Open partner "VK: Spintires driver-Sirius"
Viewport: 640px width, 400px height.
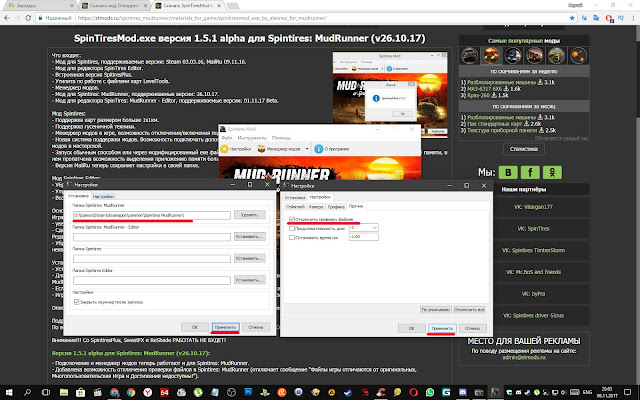coord(533,316)
